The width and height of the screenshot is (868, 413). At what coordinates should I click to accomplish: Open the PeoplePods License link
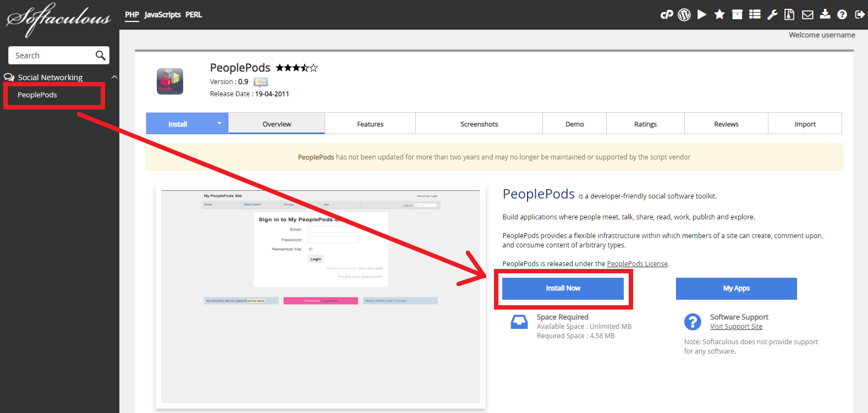pyautogui.click(x=637, y=264)
